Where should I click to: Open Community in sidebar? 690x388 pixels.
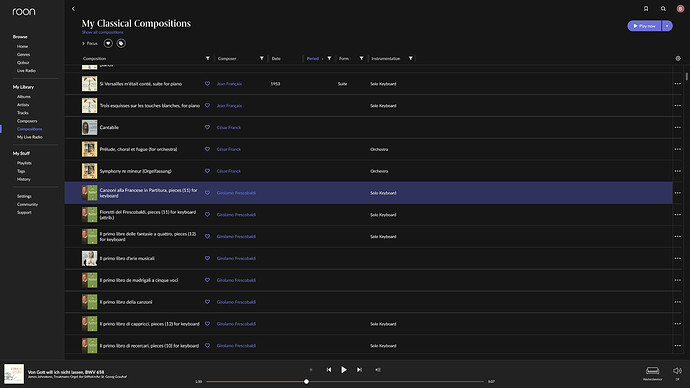click(27, 204)
